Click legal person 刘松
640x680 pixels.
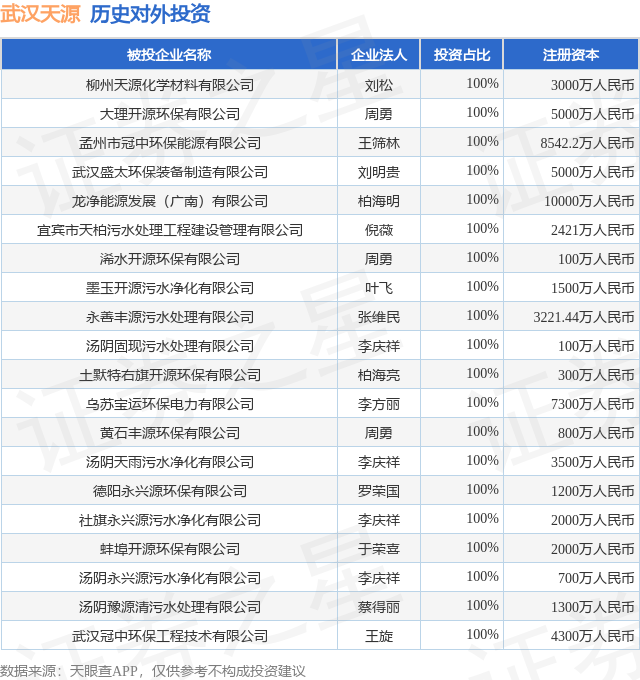pyautogui.click(x=379, y=85)
